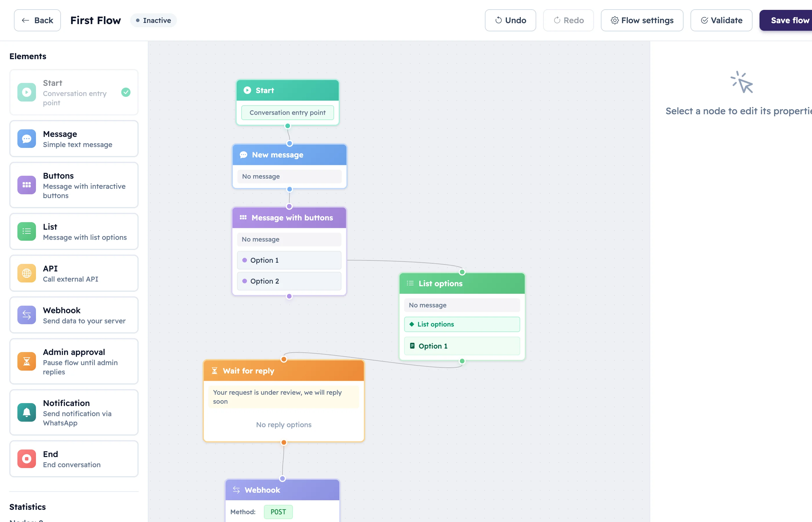This screenshot has width=812, height=522.
Task: Click grid icon in Message with buttons node
Action: click(x=243, y=217)
